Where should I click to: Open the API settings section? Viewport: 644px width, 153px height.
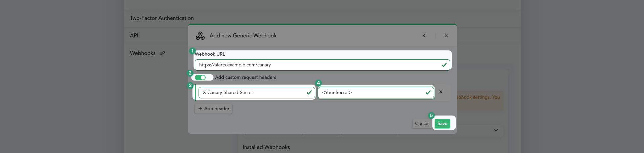coord(134,36)
